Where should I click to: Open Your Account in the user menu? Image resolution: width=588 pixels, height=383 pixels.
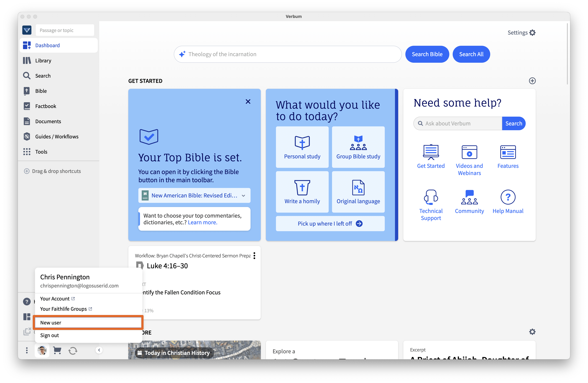pos(57,299)
